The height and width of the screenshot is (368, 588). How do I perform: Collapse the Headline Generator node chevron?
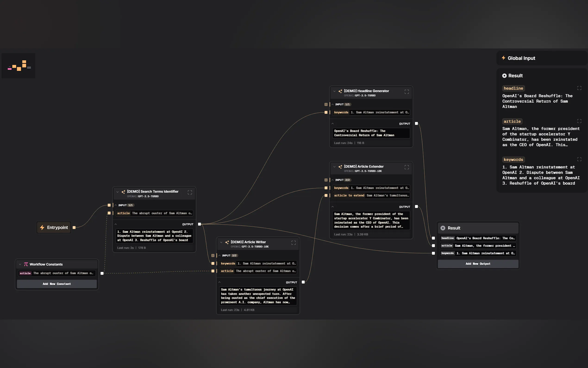pos(334,91)
